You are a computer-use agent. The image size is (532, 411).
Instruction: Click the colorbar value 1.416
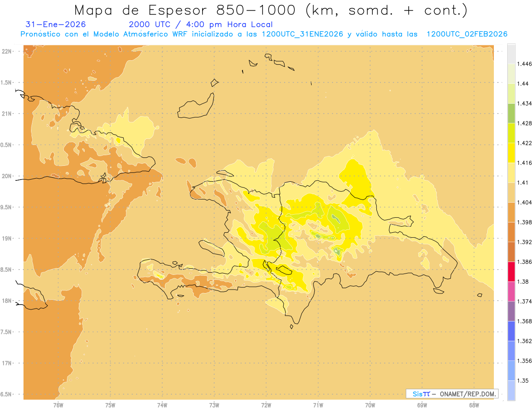tap(524, 163)
